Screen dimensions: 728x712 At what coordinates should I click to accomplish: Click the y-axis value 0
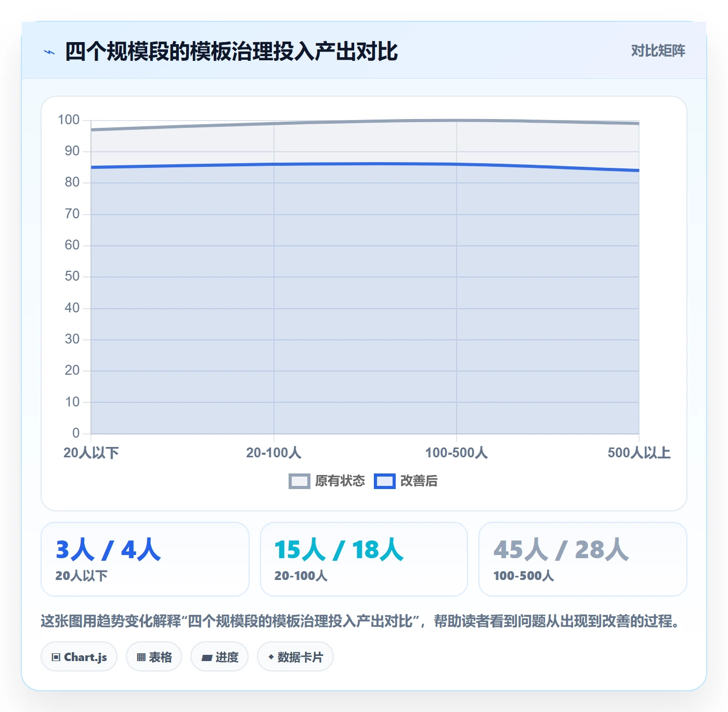pyautogui.click(x=76, y=433)
